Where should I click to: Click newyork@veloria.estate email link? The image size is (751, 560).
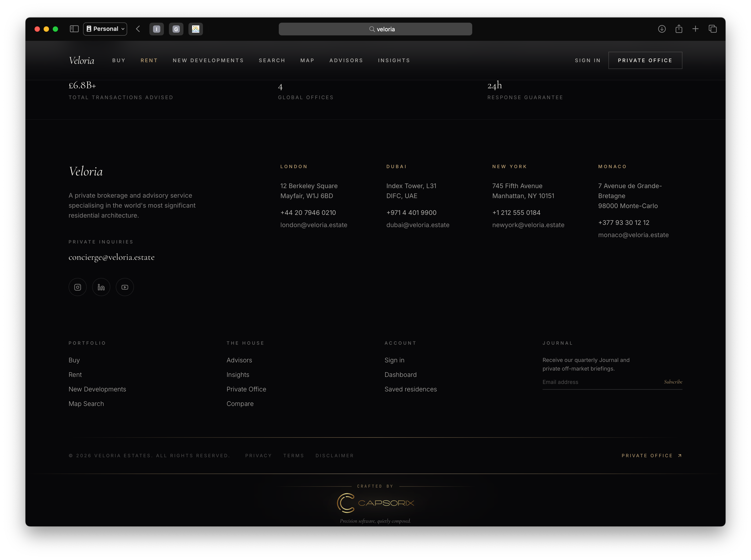click(528, 225)
